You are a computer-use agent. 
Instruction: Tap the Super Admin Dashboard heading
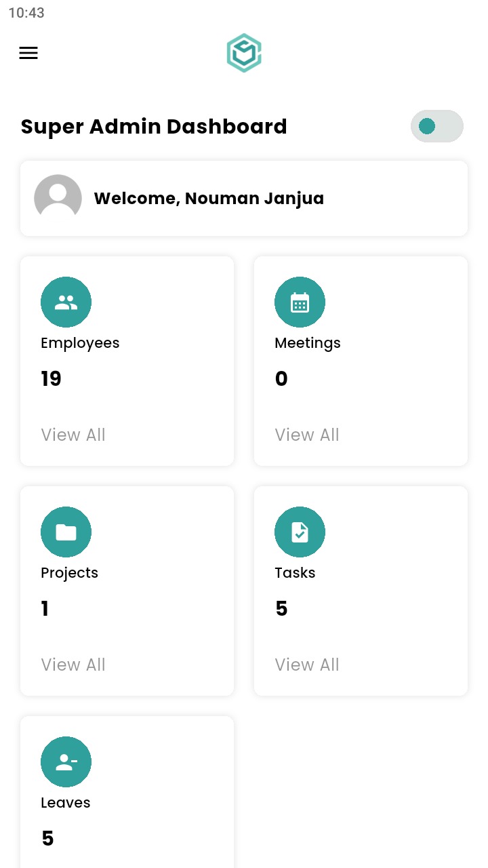[154, 127]
